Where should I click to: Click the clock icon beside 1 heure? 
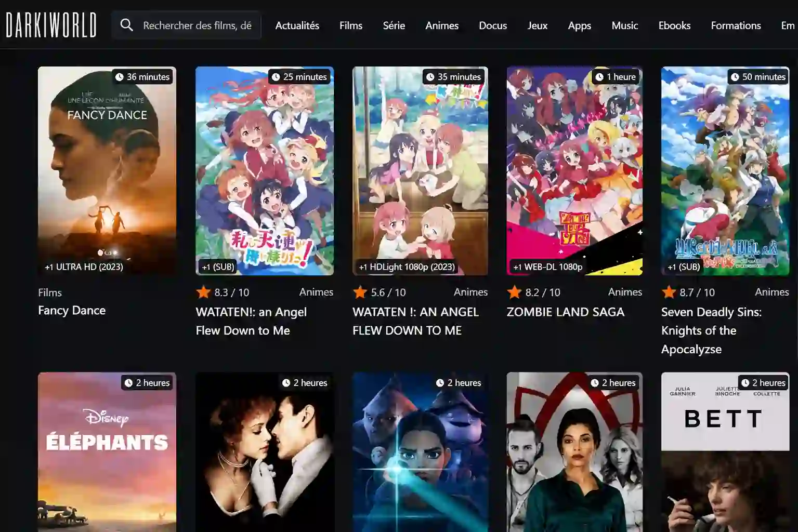pyautogui.click(x=599, y=77)
